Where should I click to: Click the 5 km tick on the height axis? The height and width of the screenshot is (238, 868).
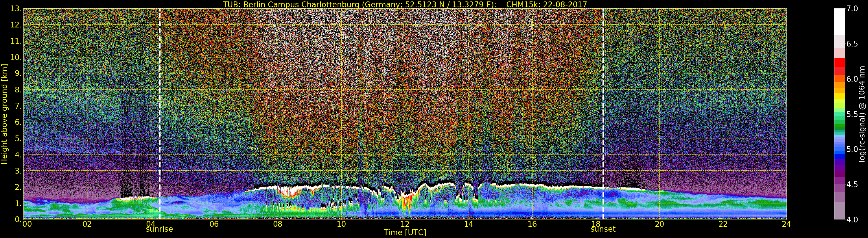click(18, 138)
